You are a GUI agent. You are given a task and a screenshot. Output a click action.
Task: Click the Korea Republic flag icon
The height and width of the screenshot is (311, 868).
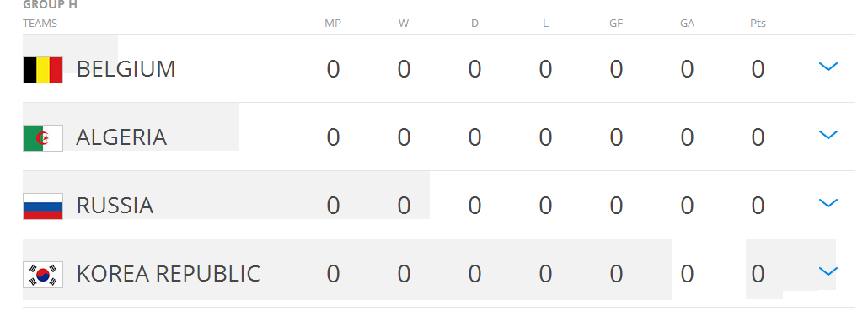click(43, 275)
